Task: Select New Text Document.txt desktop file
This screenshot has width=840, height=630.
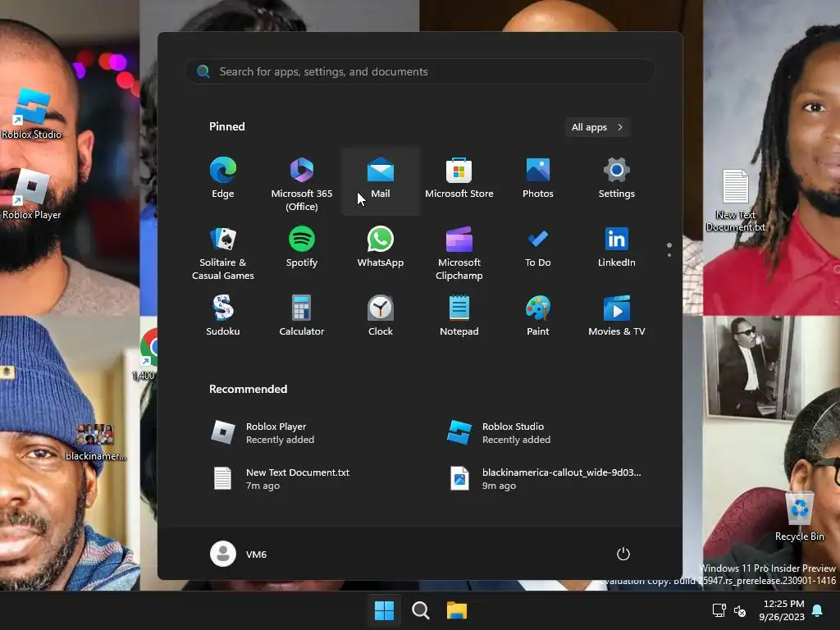Action: point(736,201)
